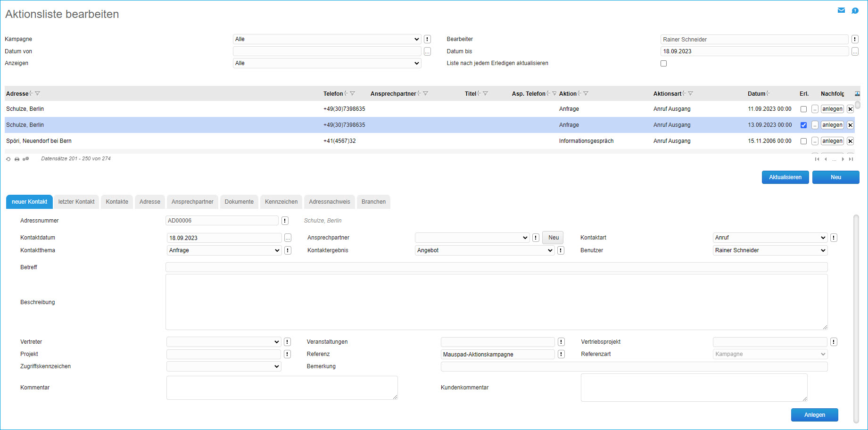Expand the Zugriffskennzeichen dropdown
The width and height of the screenshot is (868, 430).
224,366
